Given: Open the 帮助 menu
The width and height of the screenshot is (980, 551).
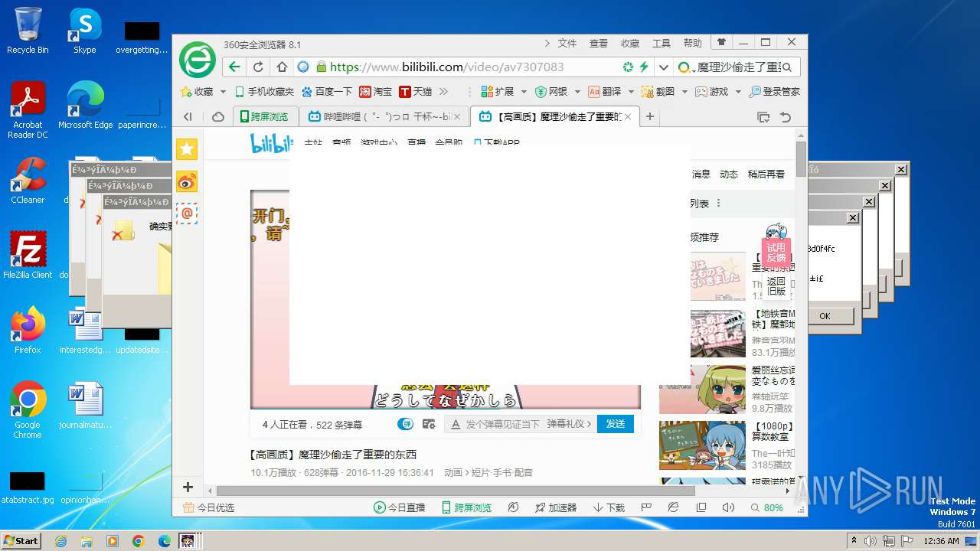Looking at the screenshot, I should pyautogui.click(x=692, y=43).
